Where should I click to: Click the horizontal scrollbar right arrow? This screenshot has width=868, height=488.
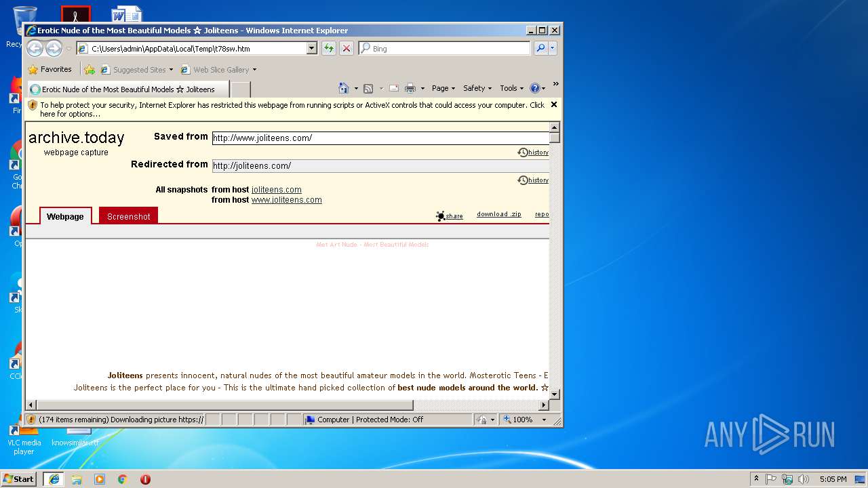click(x=543, y=405)
